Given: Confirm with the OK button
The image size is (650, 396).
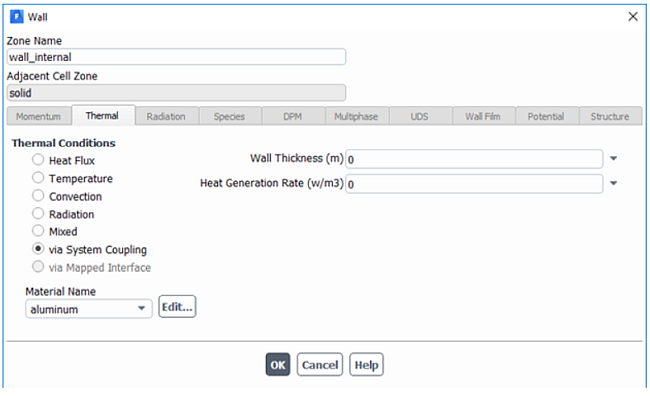Looking at the screenshot, I should [x=278, y=364].
